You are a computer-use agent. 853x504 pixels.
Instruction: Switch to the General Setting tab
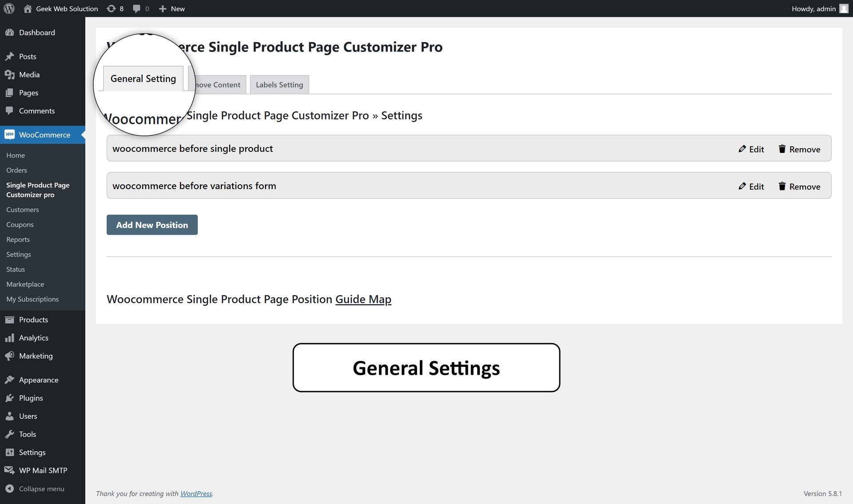coord(143,79)
